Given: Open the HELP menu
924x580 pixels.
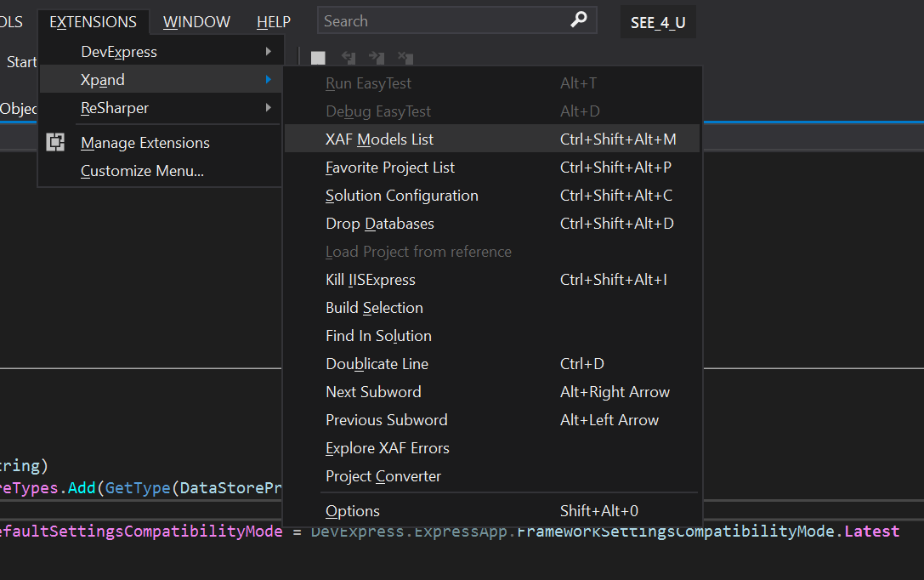Looking at the screenshot, I should (274, 22).
